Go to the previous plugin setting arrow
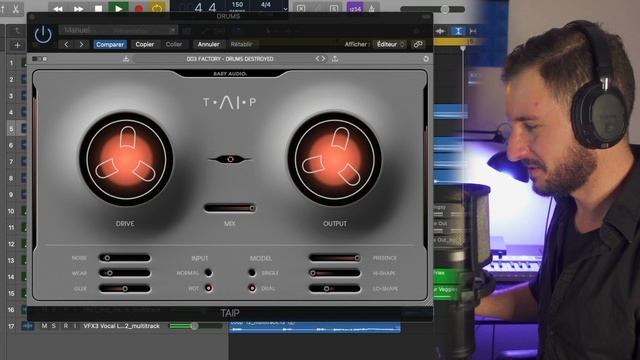Image resolution: width=640 pixels, height=360 pixels. pyautogui.click(x=67, y=44)
